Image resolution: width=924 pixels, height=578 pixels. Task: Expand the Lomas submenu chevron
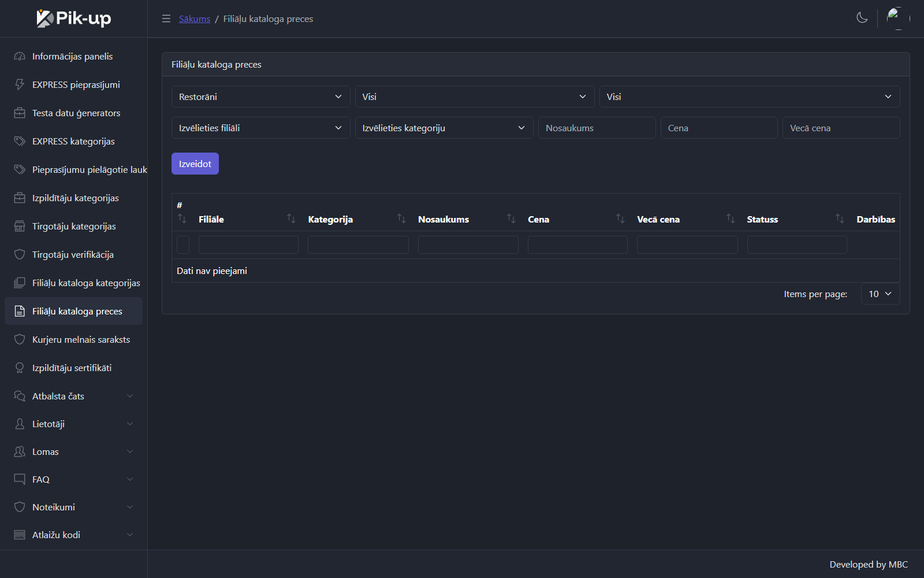point(130,452)
